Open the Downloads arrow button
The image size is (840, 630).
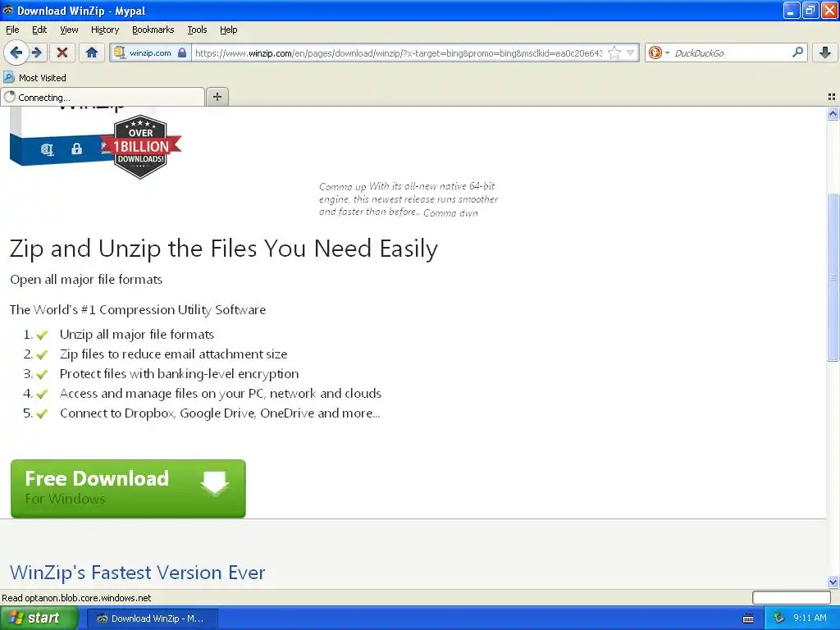(825, 52)
